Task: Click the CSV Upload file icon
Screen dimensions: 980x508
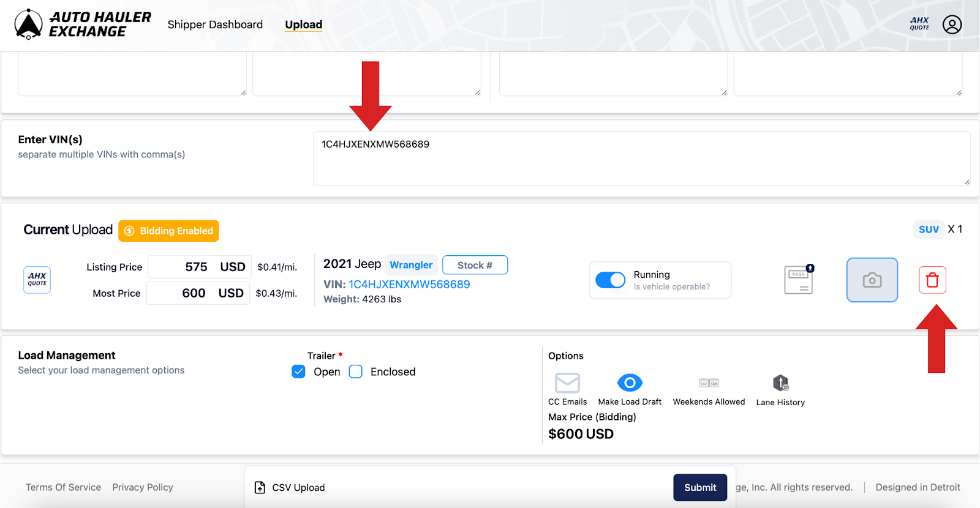Action: pyautogui.click(x=260, y=487)
